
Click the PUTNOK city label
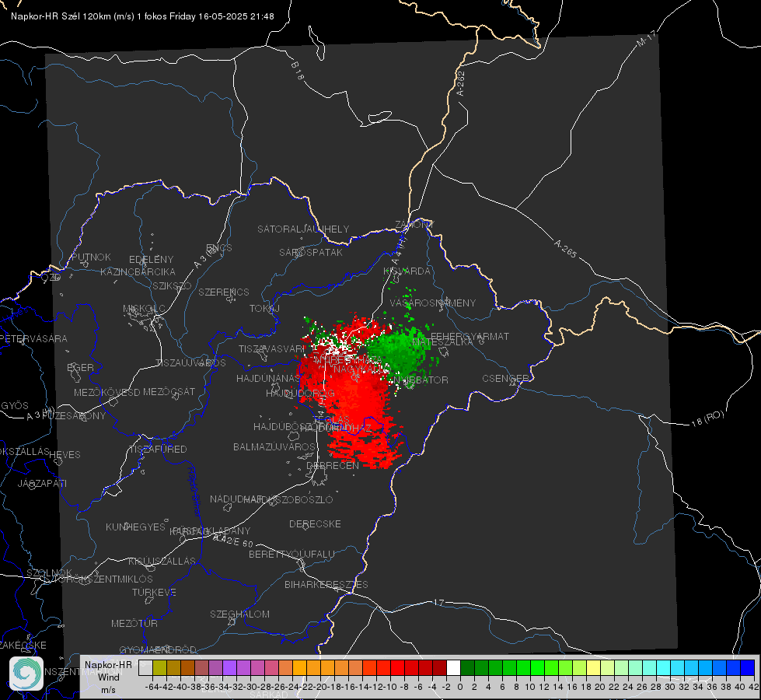click(x=91, y=257)
